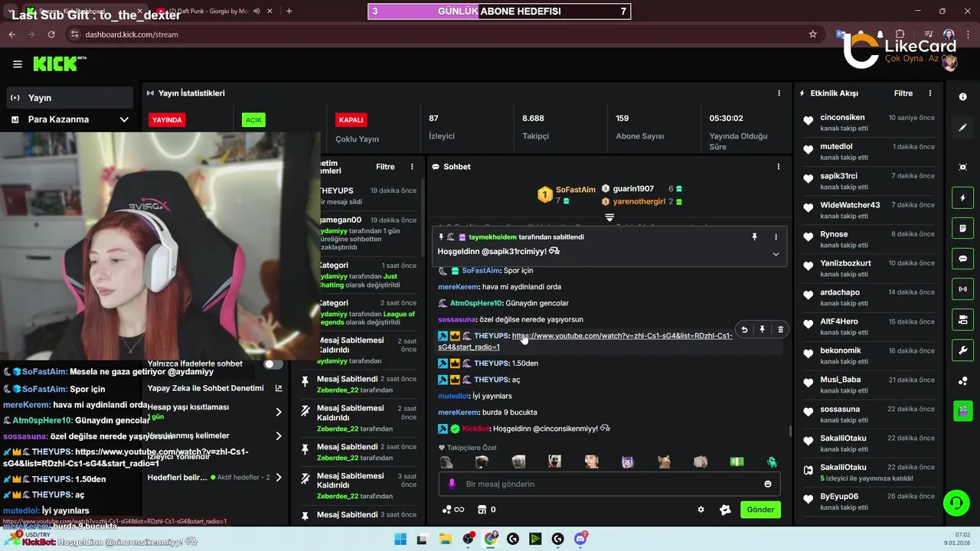The image size is (980, 551).
Task: Pin the THEYUPS YouTube link message
Action: [x=762, y=329]
